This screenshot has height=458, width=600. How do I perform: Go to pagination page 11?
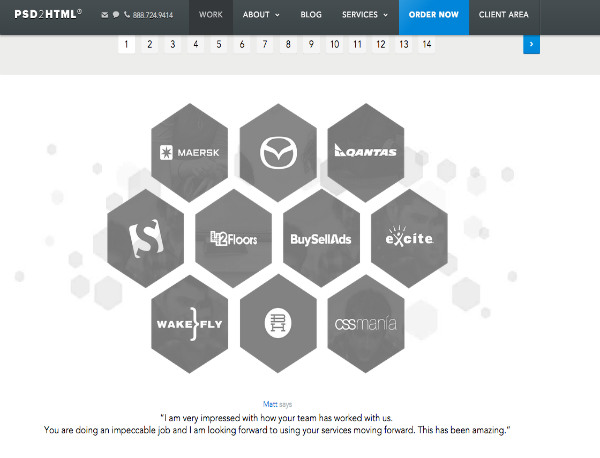click(x=357, y=44)
